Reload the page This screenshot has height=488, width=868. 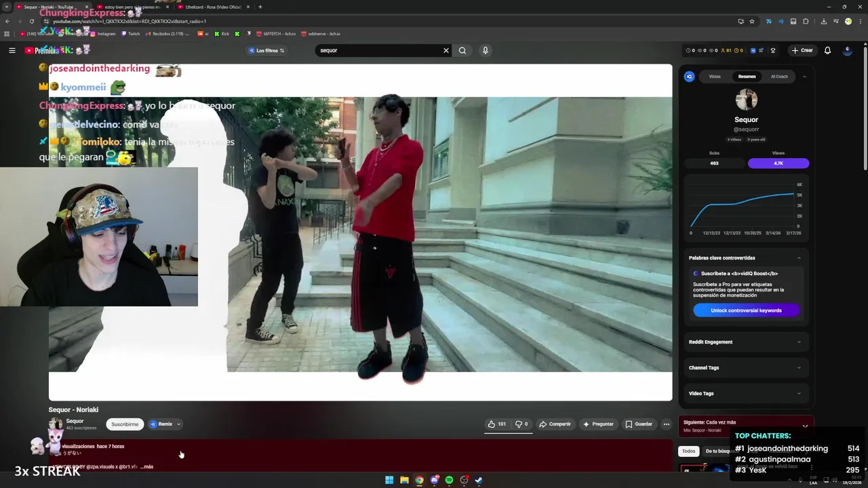coord(32,21)
